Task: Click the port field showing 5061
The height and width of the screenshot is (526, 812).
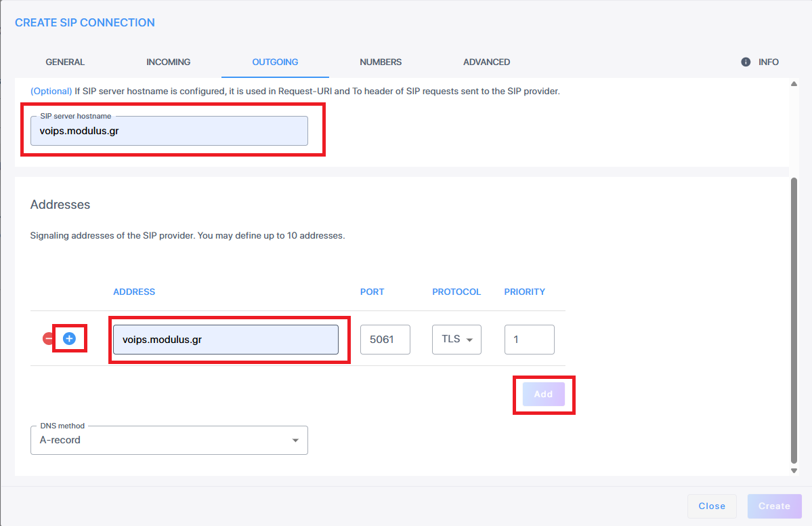Action: pyautogui.click(x=385, y=340)
